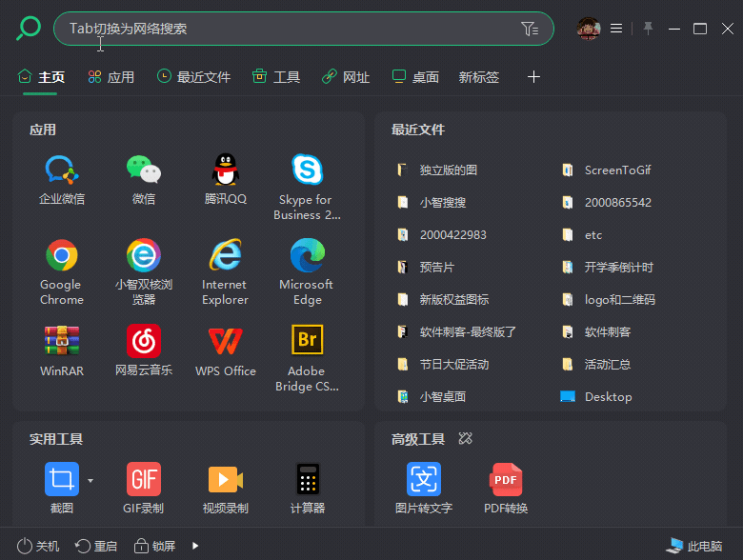Open the 计算器 calculator

(x=307, y=488)
